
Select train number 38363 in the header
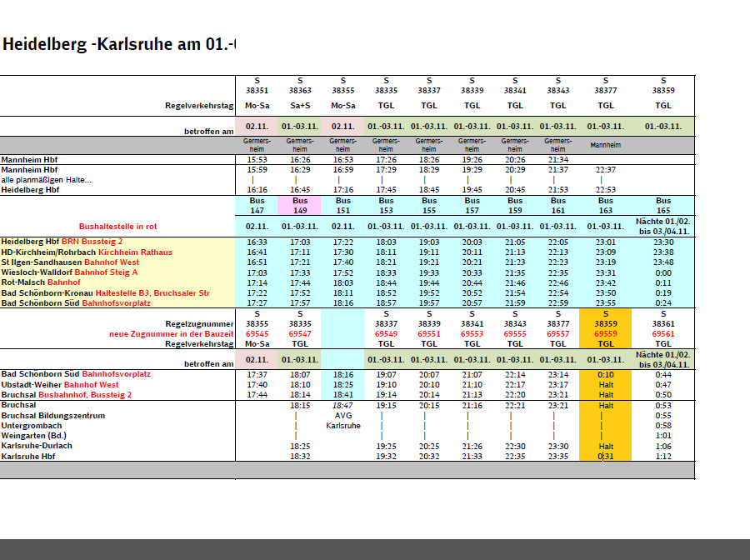click(x=300, y=90)
